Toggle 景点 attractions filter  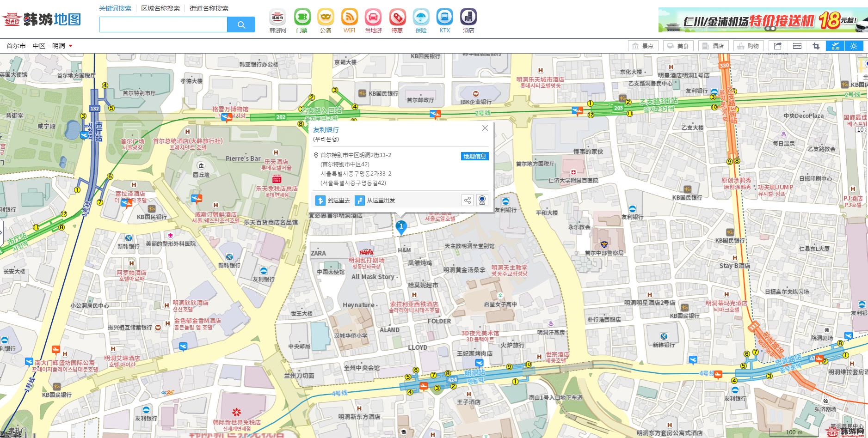click(643, 46)
